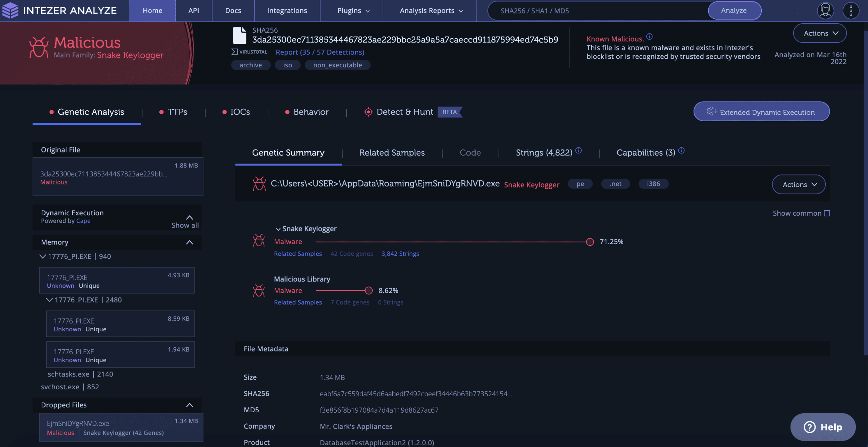Viewport: 868px width, 447px height.
Task: Switch to the IOCs tab
Action: click(x=236, y=112)
